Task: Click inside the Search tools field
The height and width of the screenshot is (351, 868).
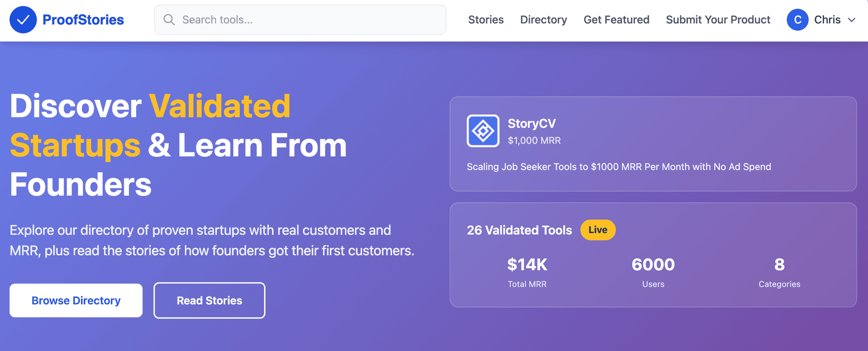Action: [300, 19]
